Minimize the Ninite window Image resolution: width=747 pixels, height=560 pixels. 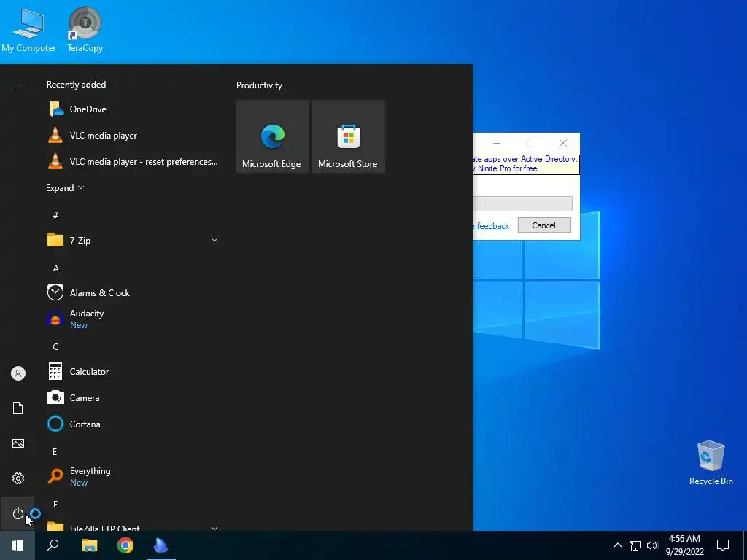point(496,143)
